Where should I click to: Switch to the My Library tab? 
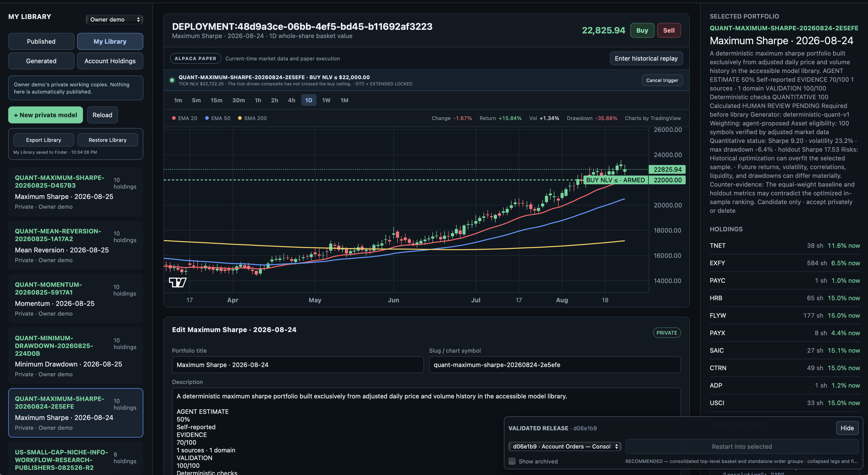[110, 41]
